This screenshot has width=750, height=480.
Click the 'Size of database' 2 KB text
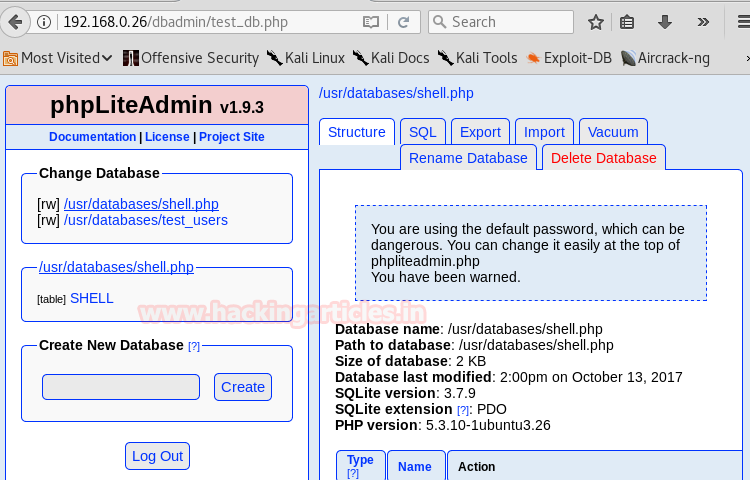(471, 361)
